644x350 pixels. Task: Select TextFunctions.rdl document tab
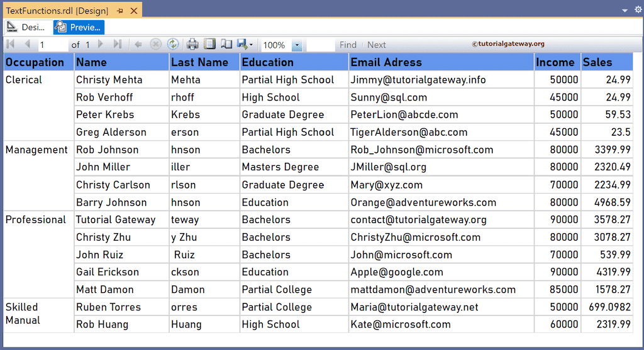57,11
